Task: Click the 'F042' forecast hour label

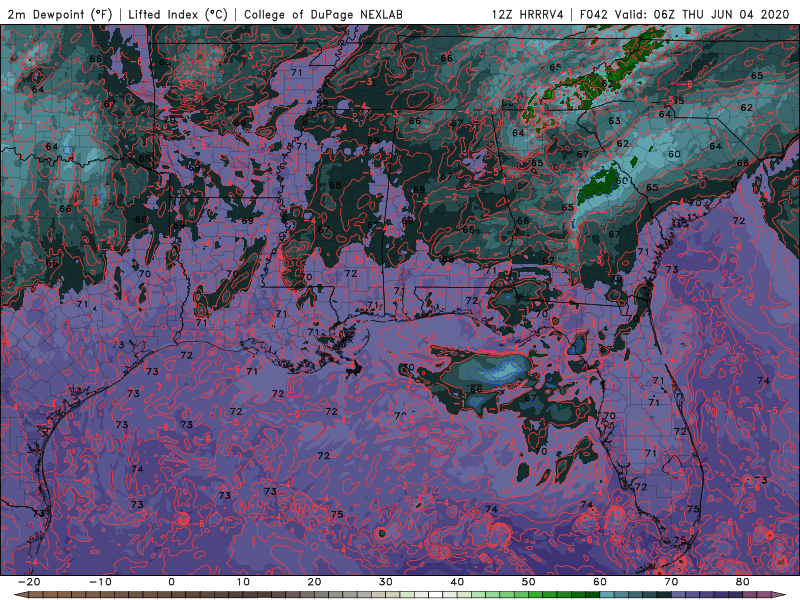Action: click(x=595, y=14)
